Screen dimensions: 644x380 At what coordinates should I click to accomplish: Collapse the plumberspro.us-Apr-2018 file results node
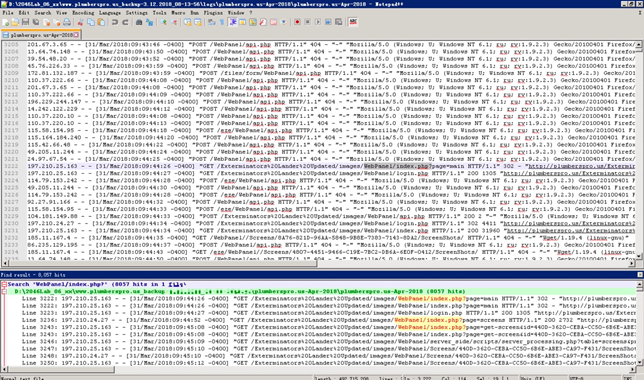(x=4, y=291)
